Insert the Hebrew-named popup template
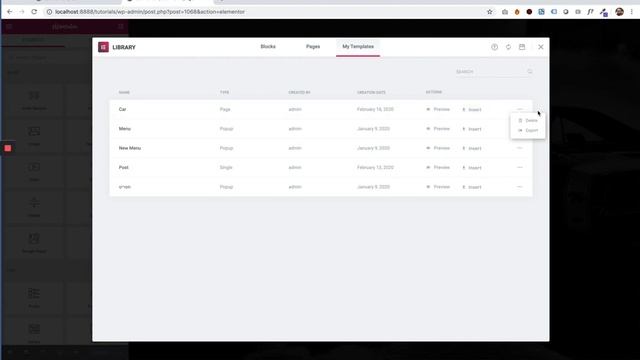The height and width of the screenshot is (360, 640). pyautogui.click(x=472, y=187)
